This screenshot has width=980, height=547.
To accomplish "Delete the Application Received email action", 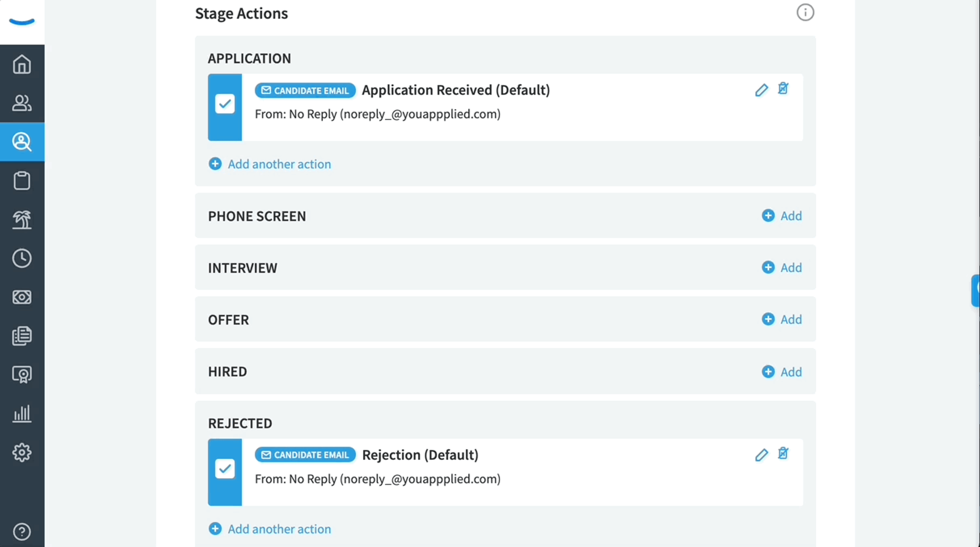I will [x=783, y=88].
